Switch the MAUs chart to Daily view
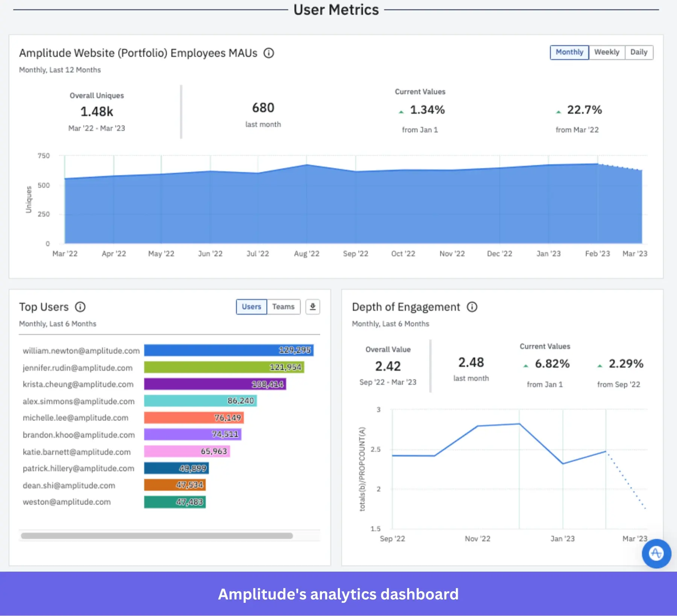Screen dimensions: 677x616 [639, 52]
